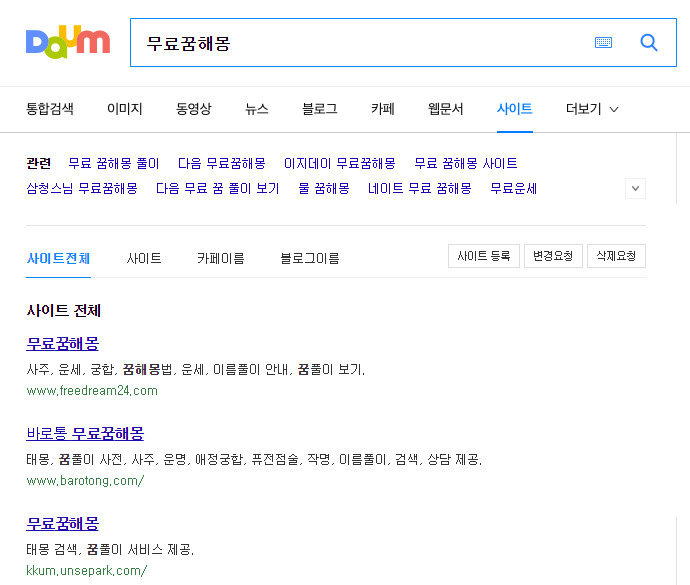Switch to the 블로그 tab

tap(319, 109)
